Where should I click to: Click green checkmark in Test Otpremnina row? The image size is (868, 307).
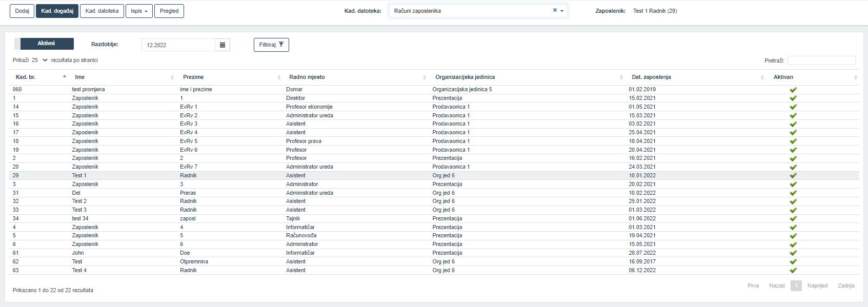793,262
